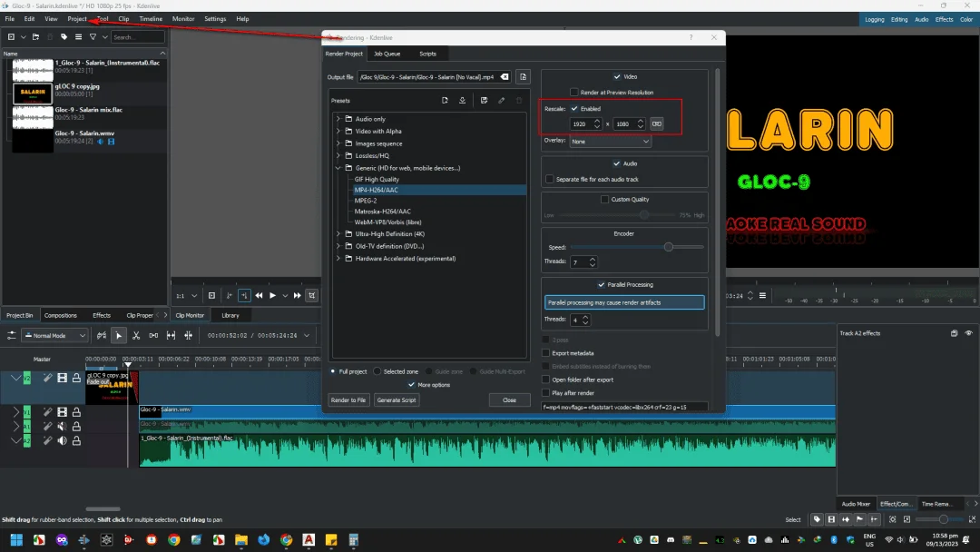Toggle snap icon in status bar

875,519
